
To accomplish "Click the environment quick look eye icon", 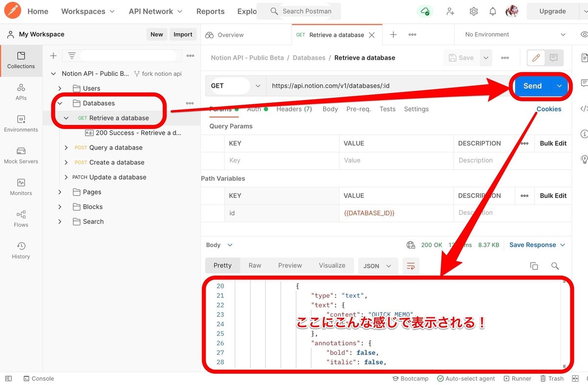I will 584,34.
